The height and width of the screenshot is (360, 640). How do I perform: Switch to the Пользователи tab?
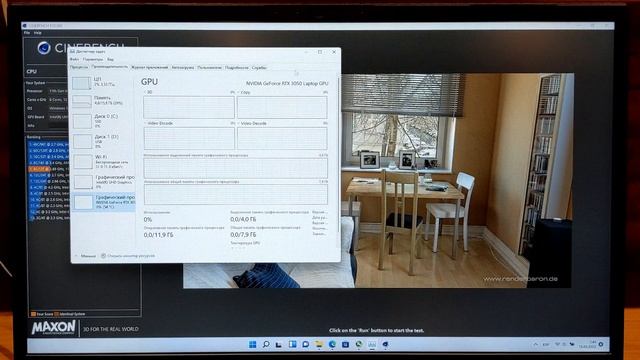(209, 67)
